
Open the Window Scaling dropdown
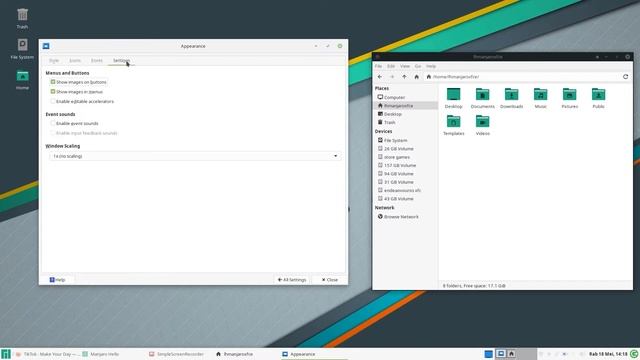(195, 156)
